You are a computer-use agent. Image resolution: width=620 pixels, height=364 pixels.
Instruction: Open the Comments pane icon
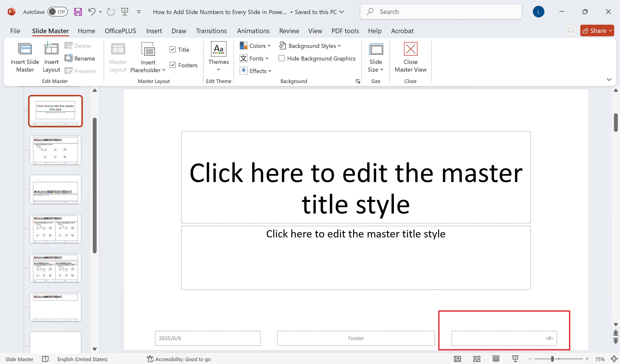pyautogui.click(x=571, y=30)
